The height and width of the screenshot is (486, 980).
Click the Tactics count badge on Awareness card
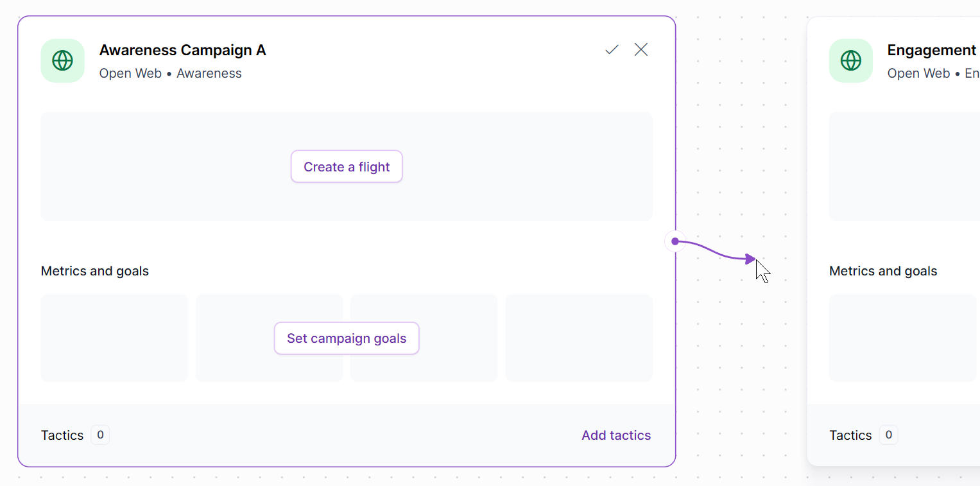(100, 435)
